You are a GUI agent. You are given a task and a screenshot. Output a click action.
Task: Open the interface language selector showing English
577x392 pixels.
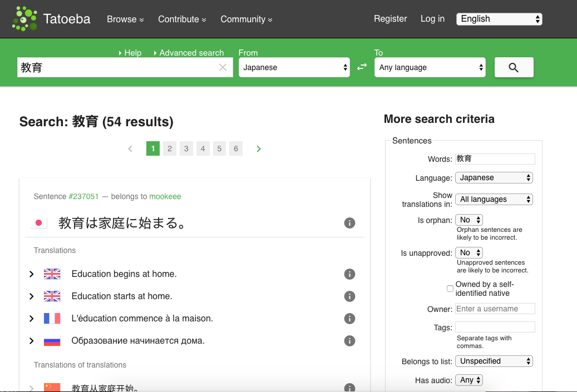tap(499, 18)
